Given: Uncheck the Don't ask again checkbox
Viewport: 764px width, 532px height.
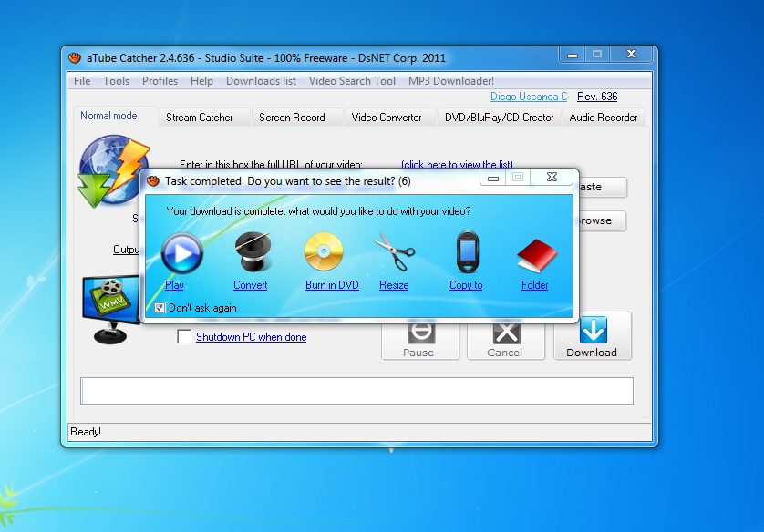Looking at the screenshot, I should point(160,308).
